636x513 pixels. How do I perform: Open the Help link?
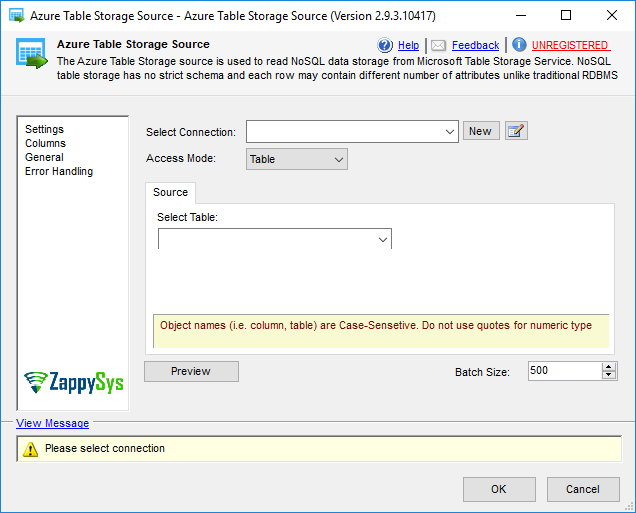coord(408,45)
